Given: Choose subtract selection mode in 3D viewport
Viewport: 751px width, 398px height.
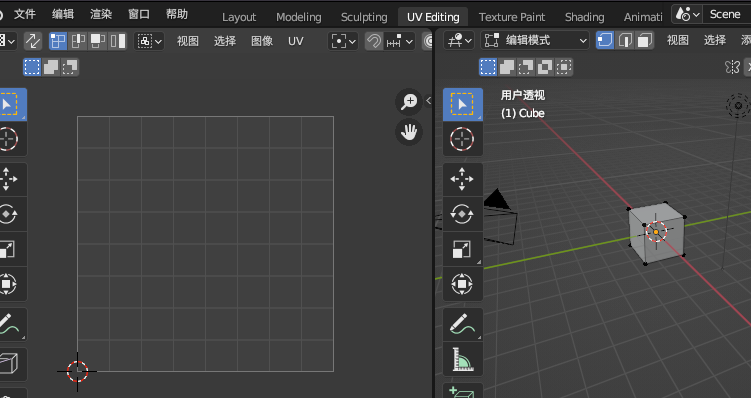Looking at the screenshot, I should [x=526, y=67].
